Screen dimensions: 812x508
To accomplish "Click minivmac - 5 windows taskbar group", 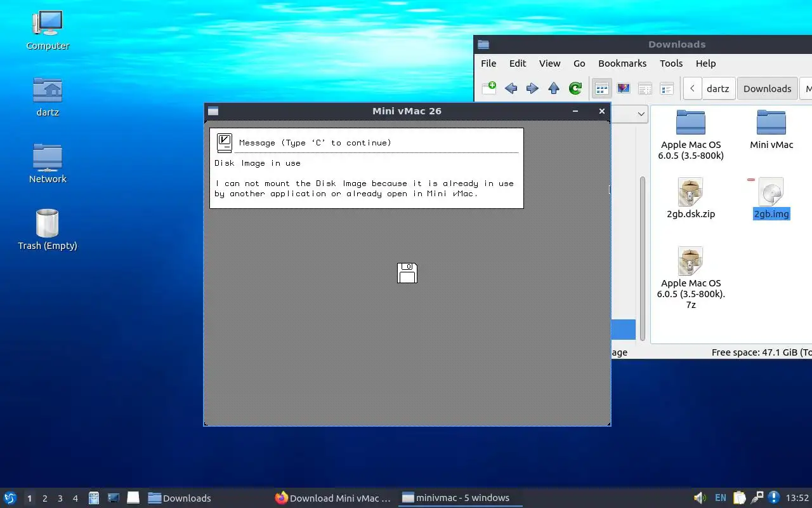I will 461,498.
